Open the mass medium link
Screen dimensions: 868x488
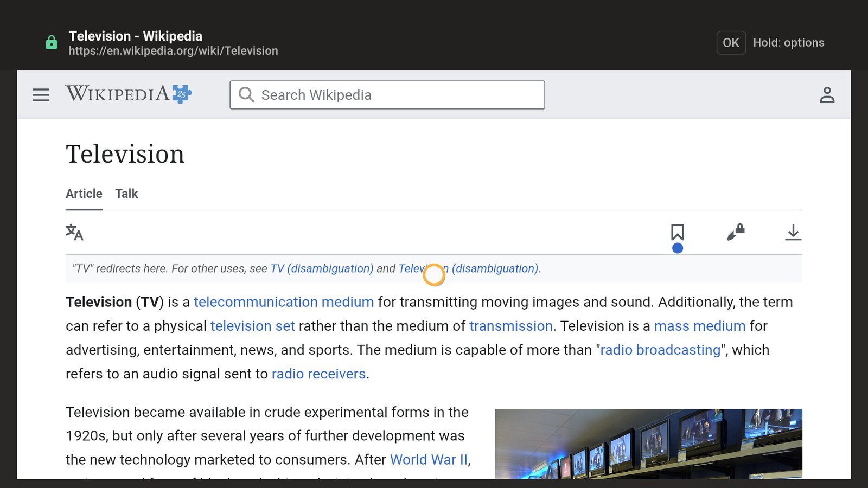[700, 326]
